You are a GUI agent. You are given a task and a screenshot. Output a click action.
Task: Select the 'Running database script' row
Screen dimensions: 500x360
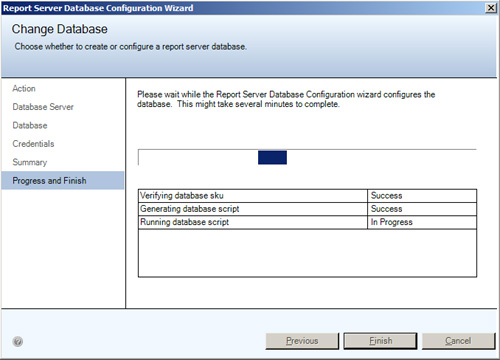pos(307,222)
